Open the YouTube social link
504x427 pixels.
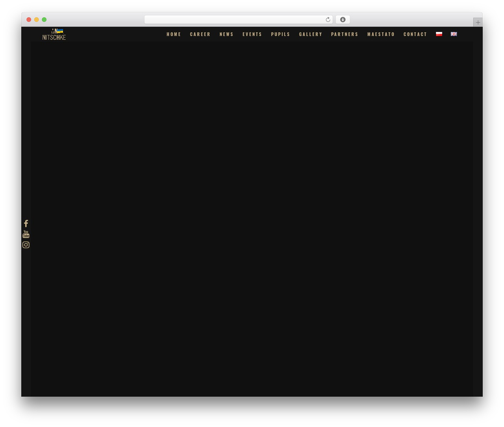click(26, 234)
